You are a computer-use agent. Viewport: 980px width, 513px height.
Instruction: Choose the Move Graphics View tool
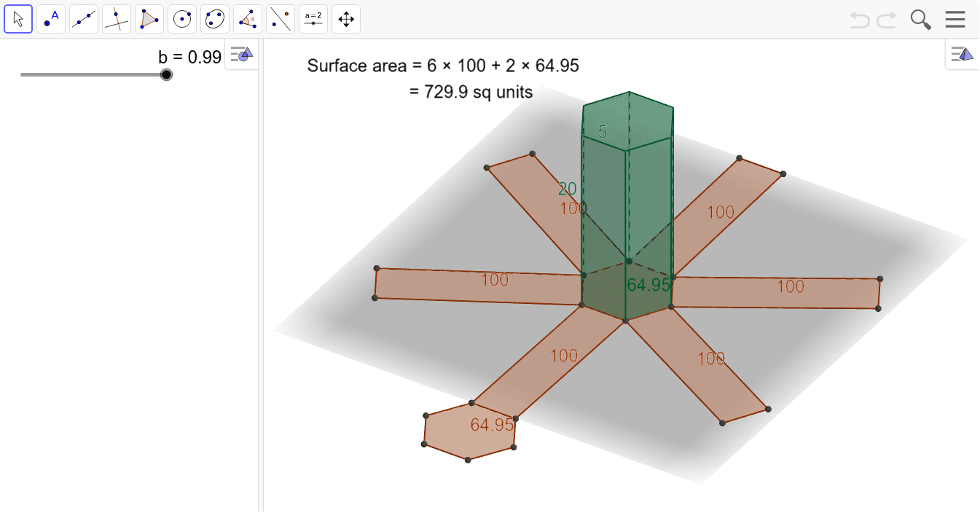tap(345, 18)
